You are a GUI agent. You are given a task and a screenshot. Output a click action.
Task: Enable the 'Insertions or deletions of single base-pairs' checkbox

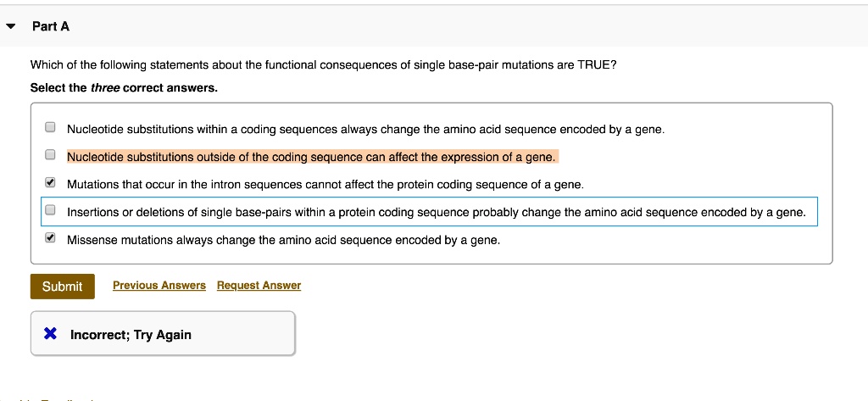pos(51,211)
